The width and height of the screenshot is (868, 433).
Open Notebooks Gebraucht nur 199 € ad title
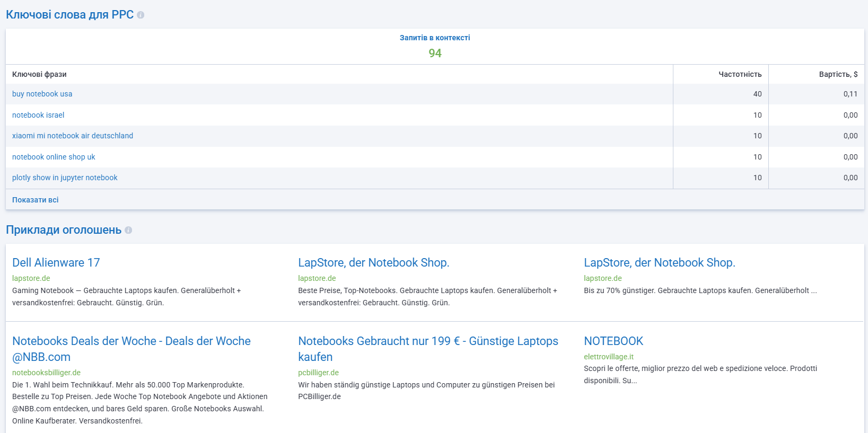pyautogui.click(x=428, y=349)
